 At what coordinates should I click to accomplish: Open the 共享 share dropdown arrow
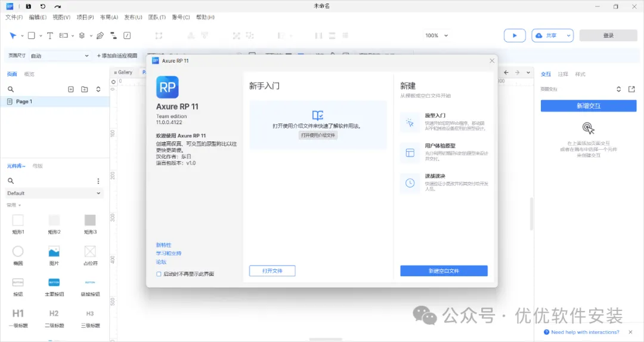tap(568, 35)
